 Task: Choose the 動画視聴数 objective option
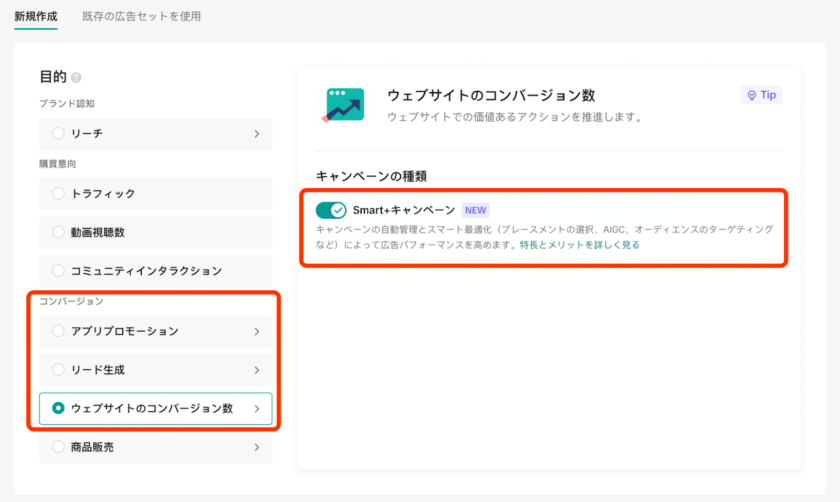(x=58, y=232)
